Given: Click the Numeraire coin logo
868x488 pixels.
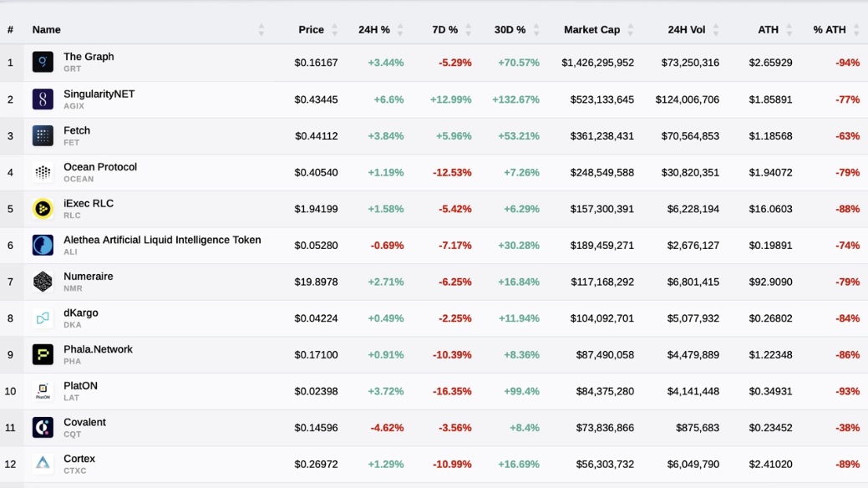Looking at the screenshot, I should coord(43,282).
